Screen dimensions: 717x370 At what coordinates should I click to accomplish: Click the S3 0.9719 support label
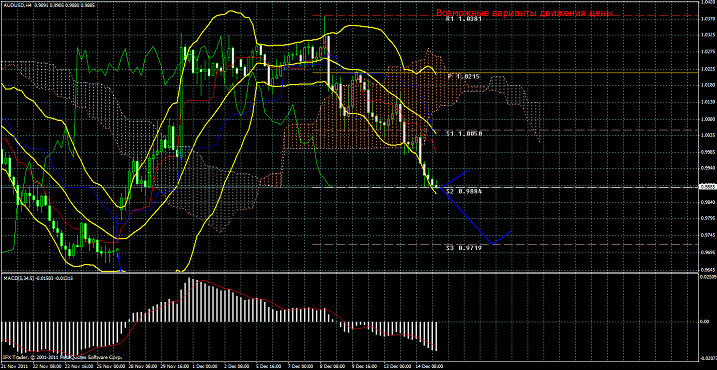(463, 247)
